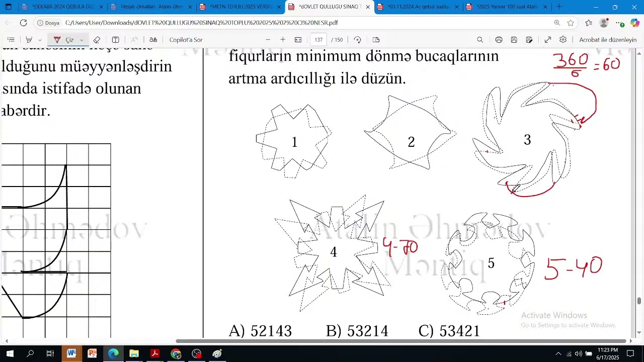Click the Refresh page icon
Viewport: 644px width, 362px height.
coord(23,23)
